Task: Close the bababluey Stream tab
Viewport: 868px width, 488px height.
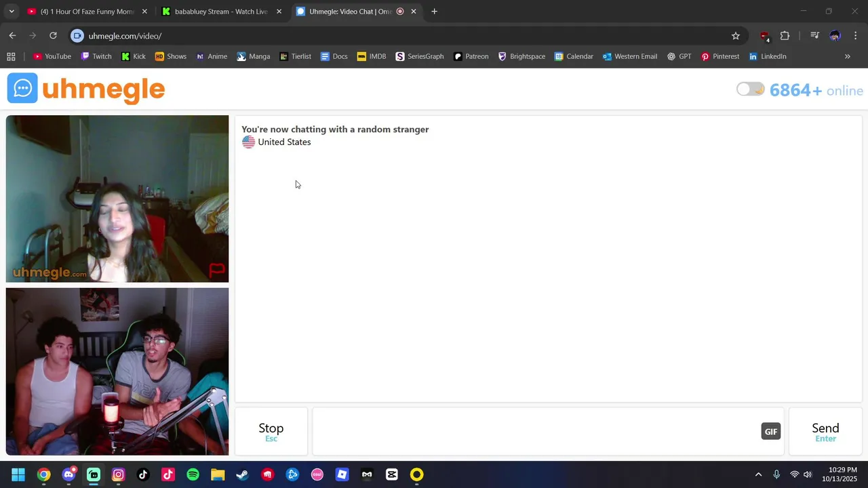Action: [279, 12]
